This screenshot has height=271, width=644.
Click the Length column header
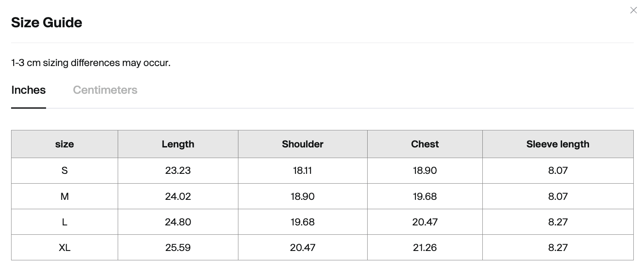178,144
